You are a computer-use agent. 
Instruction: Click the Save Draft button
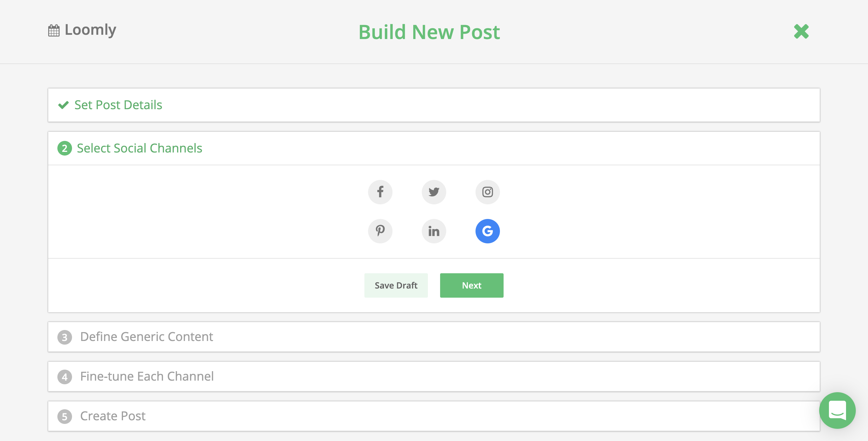click(x=396, y=285)
